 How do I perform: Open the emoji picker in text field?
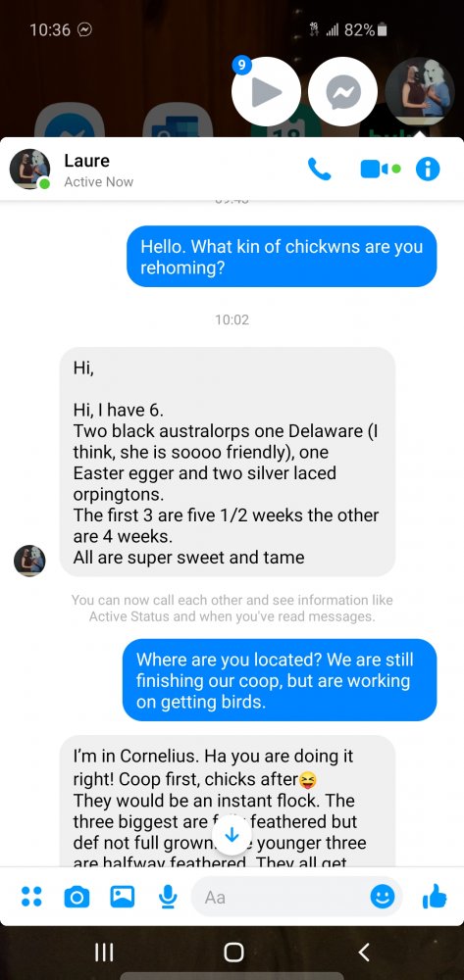click(x=382, y=898)
